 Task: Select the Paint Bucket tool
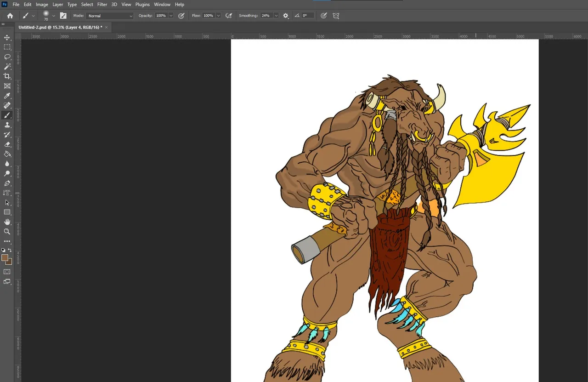click(7, 154)
